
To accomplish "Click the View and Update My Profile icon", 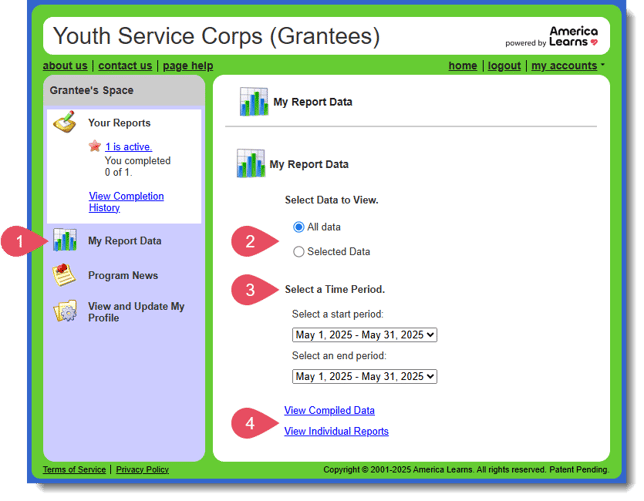I will coord(65,312).
